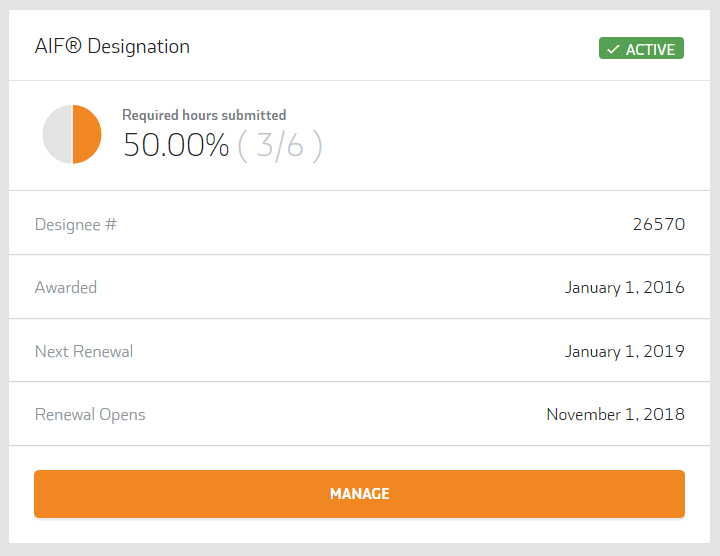
Task: Click the Renewal Opens row label
Action: 90,414
